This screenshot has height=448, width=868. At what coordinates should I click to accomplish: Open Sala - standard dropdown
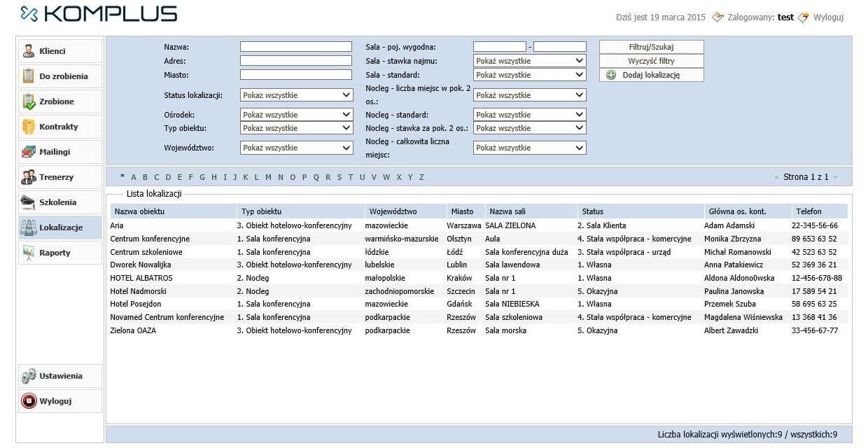point(530,75)
